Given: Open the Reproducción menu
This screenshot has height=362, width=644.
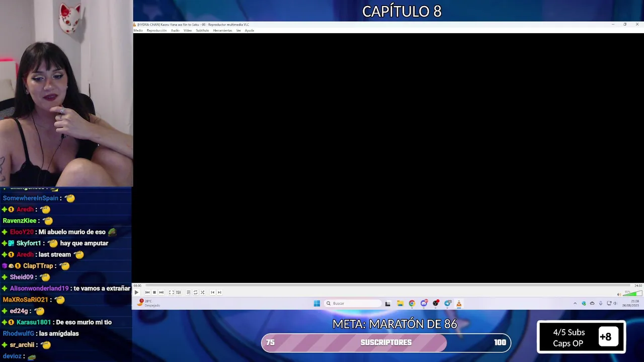Looking at the screenshot, I should (x=156, y=31).
